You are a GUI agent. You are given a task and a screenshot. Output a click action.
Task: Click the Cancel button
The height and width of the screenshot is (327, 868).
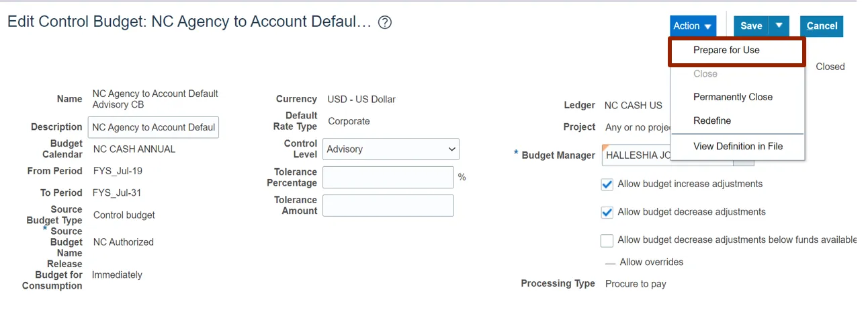822,26
